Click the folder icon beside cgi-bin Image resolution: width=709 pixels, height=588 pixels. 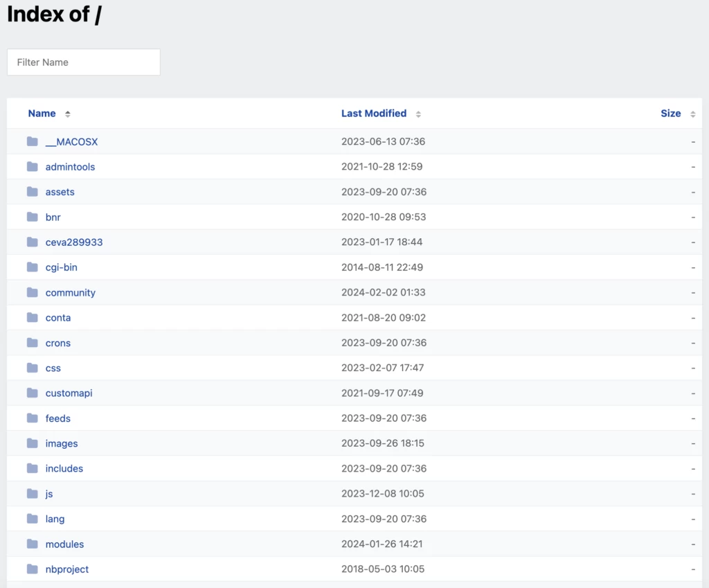(33, 267)
